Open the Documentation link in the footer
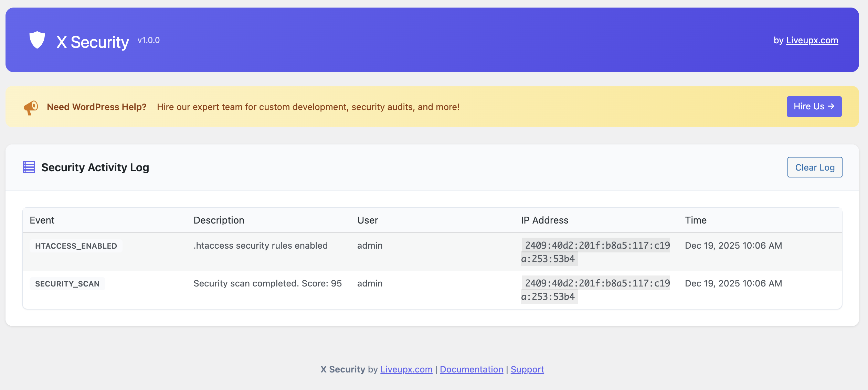 [472, 369]
